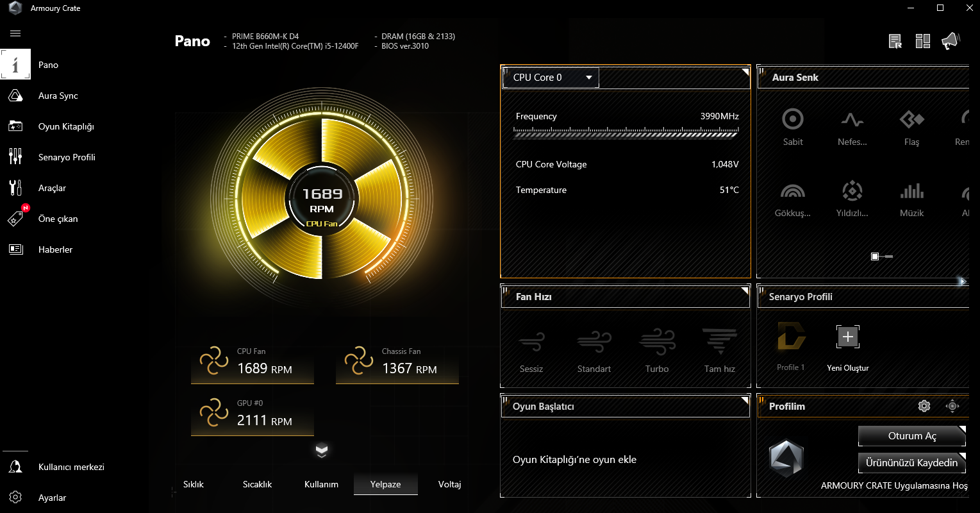Click the Kullanıcı merkezi user icon
This screenshot has height=513, width=980.
click(x=15, y=467)
